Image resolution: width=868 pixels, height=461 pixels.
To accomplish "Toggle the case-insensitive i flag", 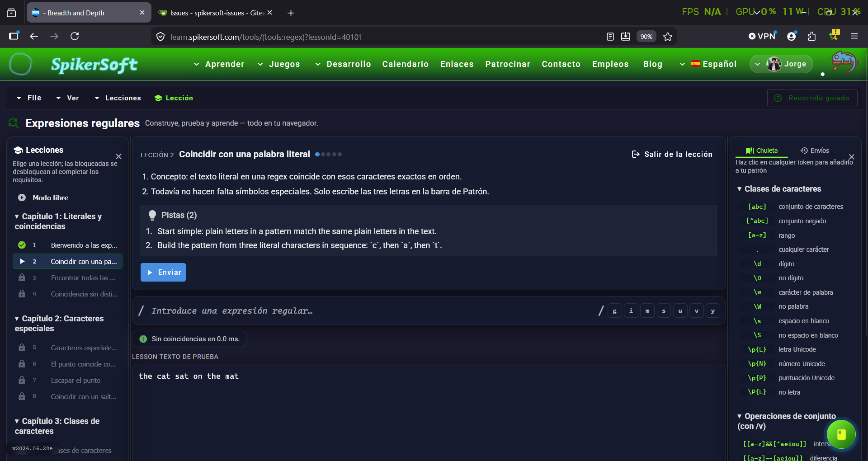I will [631, 311].
